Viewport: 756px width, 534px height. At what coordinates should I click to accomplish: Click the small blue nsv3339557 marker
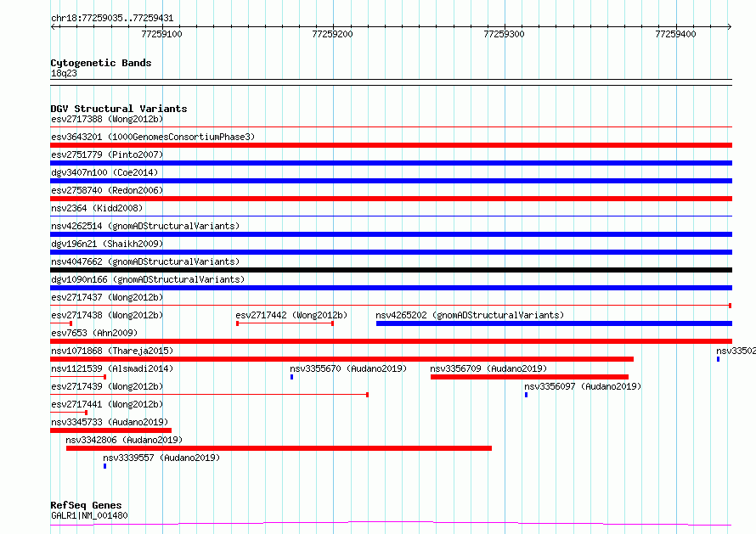pos(104,466)
